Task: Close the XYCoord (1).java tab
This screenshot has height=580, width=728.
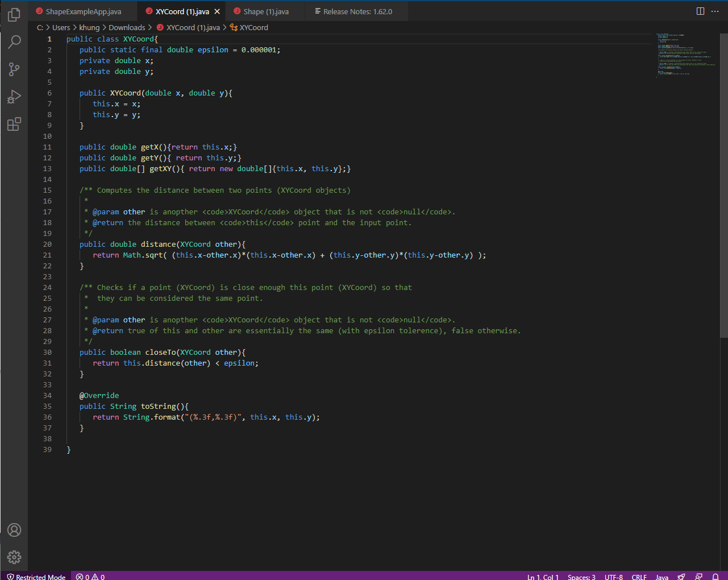Action: [217, 11]
